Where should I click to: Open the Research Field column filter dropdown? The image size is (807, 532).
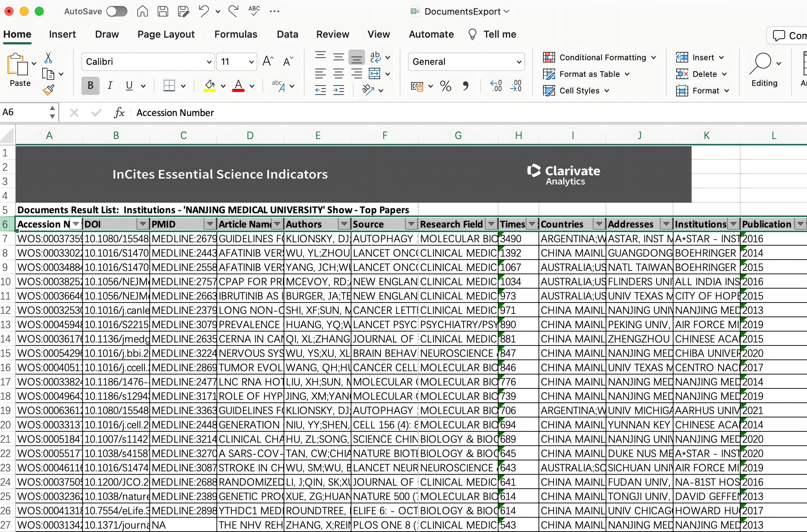pyautogui.click(x=491, y=224)
